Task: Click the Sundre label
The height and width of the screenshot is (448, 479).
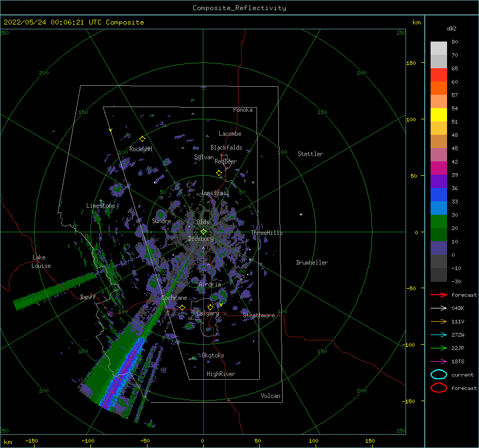Action: pyautogui.click(x=161, y=221)
